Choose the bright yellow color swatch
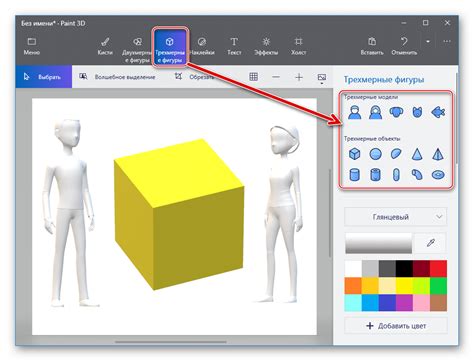Screen dimensions: 474x361 point(404,286)
